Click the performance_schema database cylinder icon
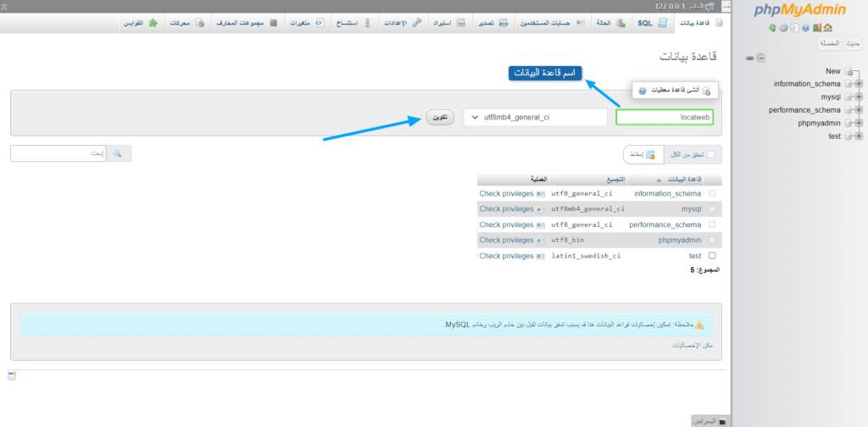This screenshot has width=868, height=427. coord(848,110)
